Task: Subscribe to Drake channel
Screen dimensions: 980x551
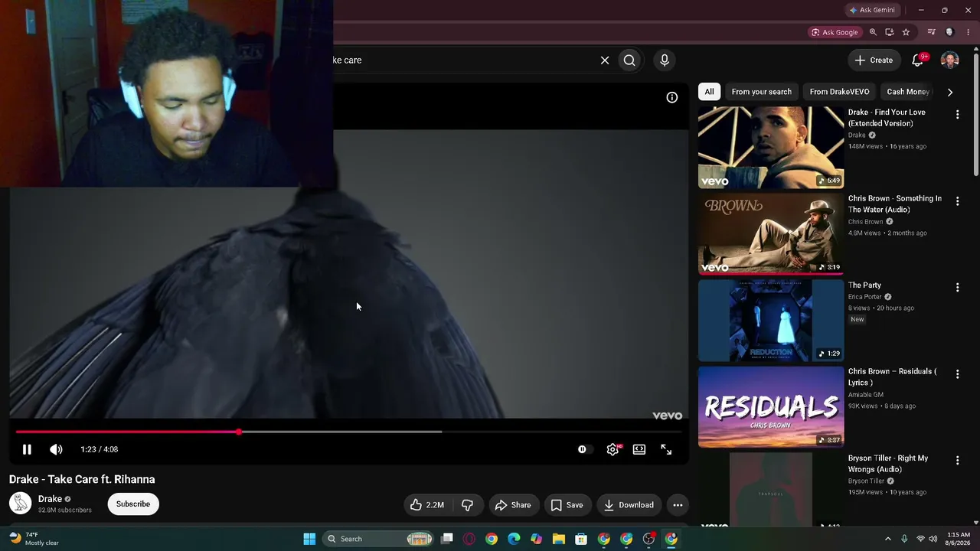Action: click(x=133, y=504)
